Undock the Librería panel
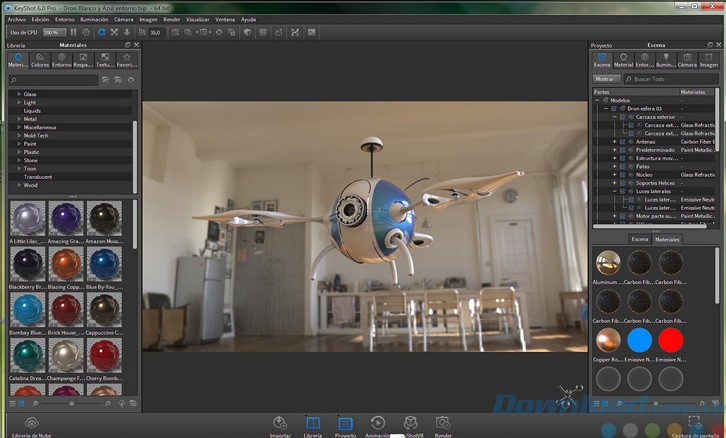The image size is (726, 438). (x=128, y=45)
